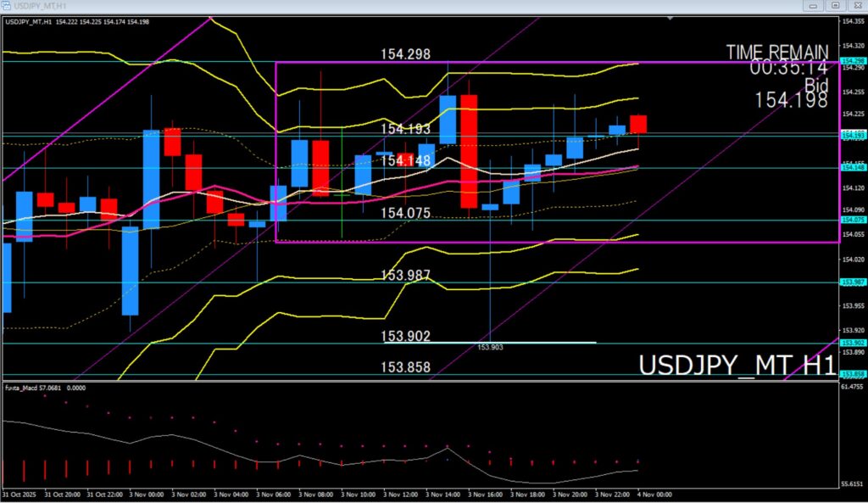Select the 154.193 price tag on axis
Image resolution: width=868 pixels, height=503 pixels.
coord(852,135)
